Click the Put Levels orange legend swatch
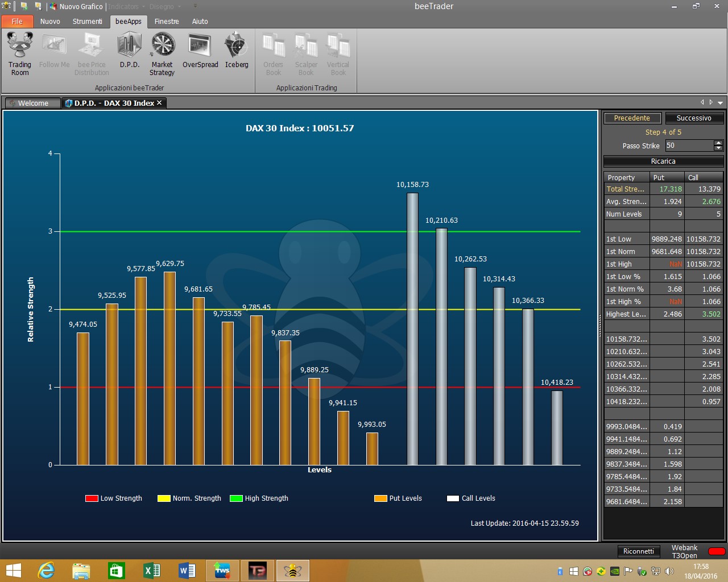The height and width of the screenshot is (582, 728). pyautogui.click(x=380, y=498)
